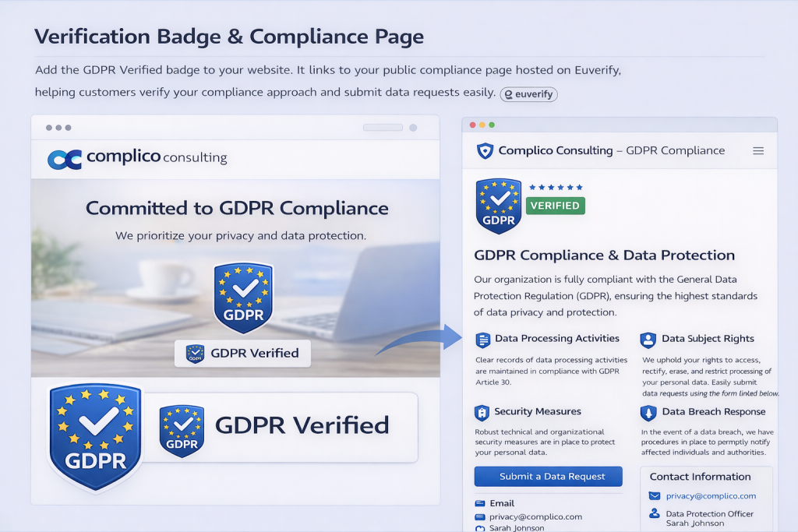This screenshot has height=532, width=798.
Task: Click the Data Processing Activities heading
Action: coord(556,339)
